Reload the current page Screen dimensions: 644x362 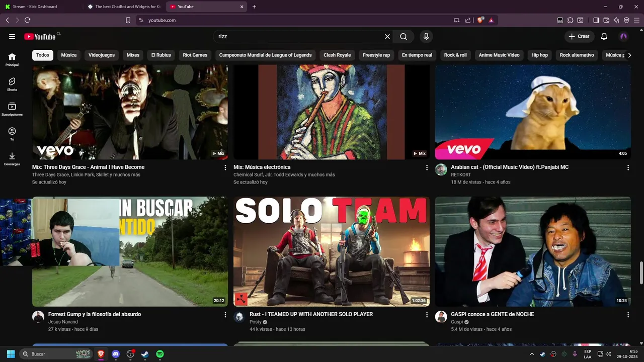[27, 20]
